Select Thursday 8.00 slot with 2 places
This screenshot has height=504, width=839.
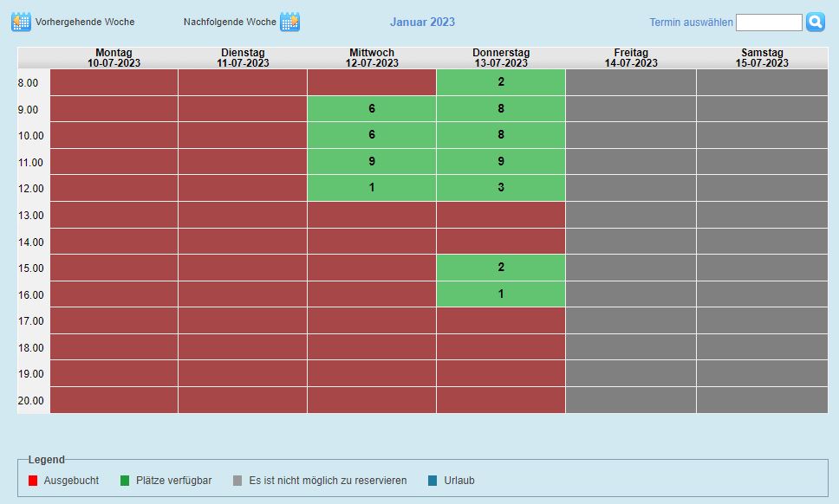tap(501, 82)
